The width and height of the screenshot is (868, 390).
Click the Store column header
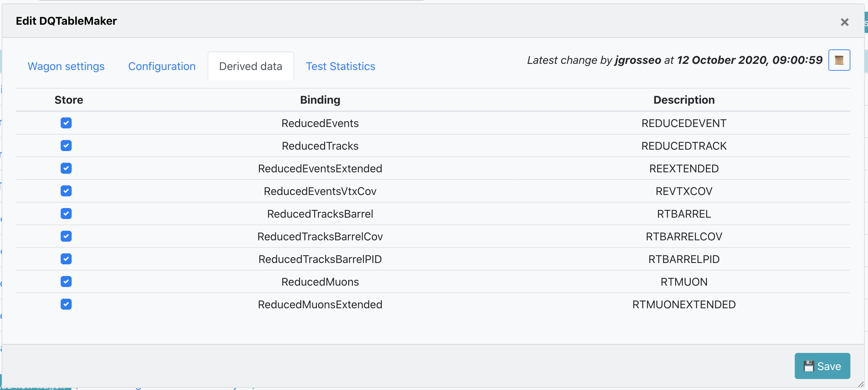69,100
